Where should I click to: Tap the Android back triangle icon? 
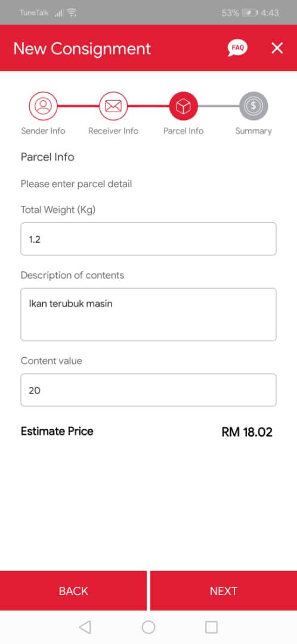[x=85, y=627]
